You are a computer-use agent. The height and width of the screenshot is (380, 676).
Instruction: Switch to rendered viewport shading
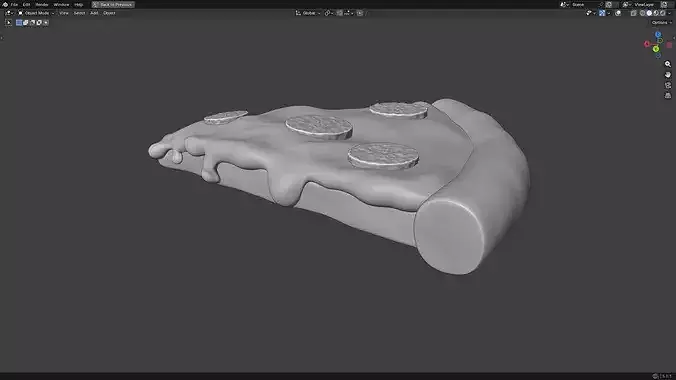(663, 13)
